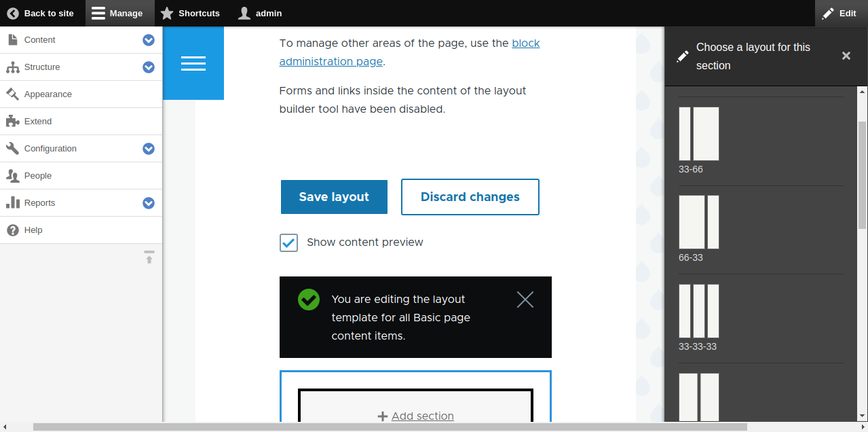Select the 33-33-33 three column layout

(699, 311)
